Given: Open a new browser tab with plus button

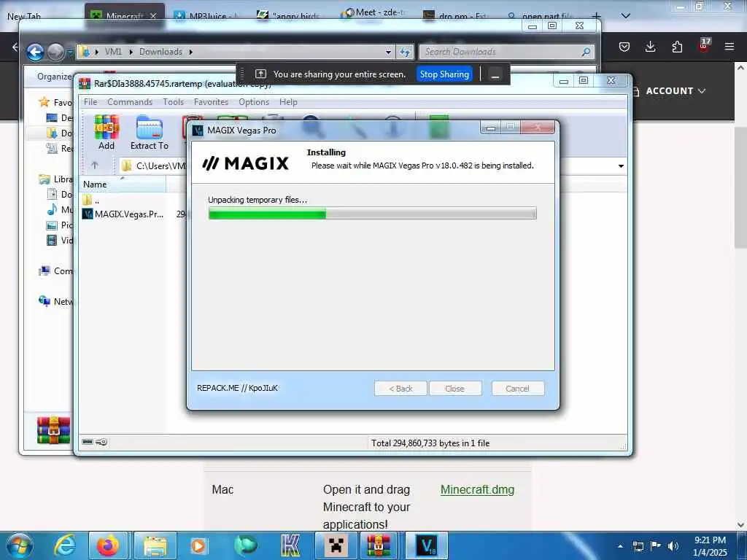Looking at the screenshot, I should [596, 16].
